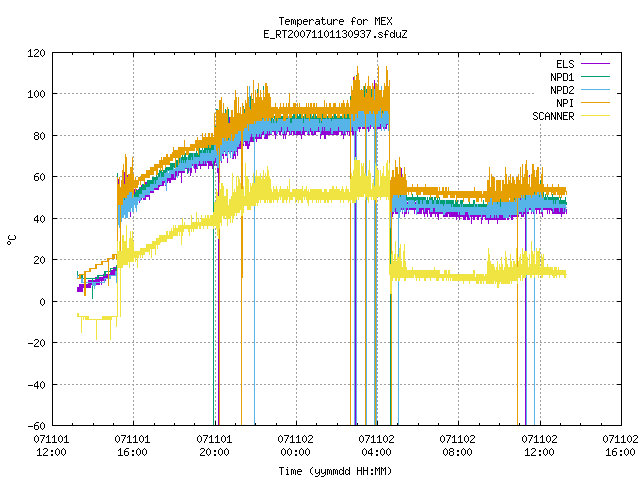The image size is (640, 480).
Task: Click the y-axis value 100
Action: pos(36,94)
